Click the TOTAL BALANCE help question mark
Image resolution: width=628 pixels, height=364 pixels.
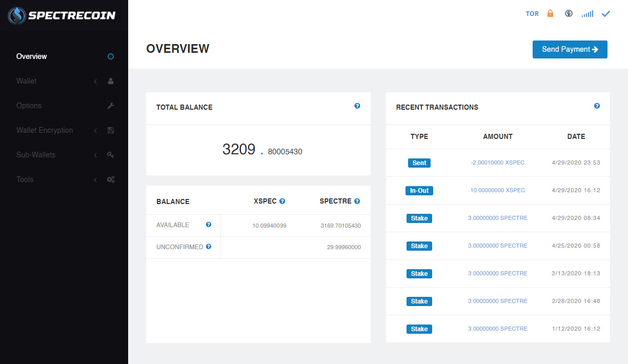coord(357,106)
